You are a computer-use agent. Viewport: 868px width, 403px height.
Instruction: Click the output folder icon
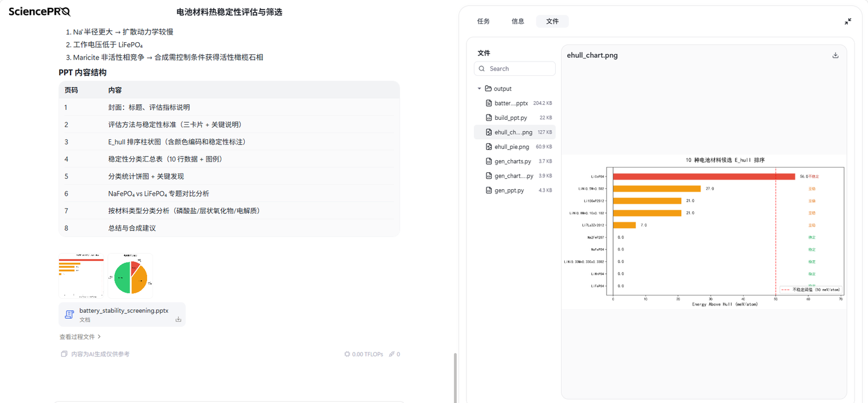pyautogui.click(x=488, y=89)
